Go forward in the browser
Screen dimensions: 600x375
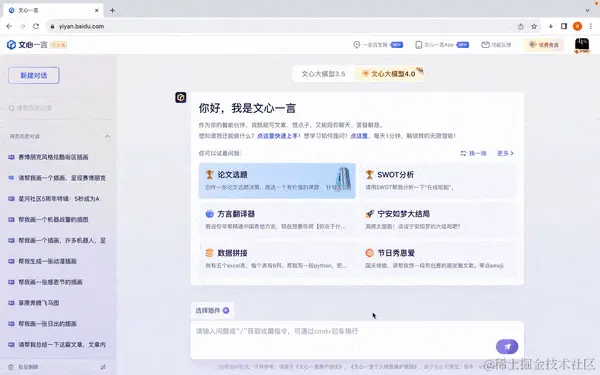pyautogui.click(x=23, y=26)
